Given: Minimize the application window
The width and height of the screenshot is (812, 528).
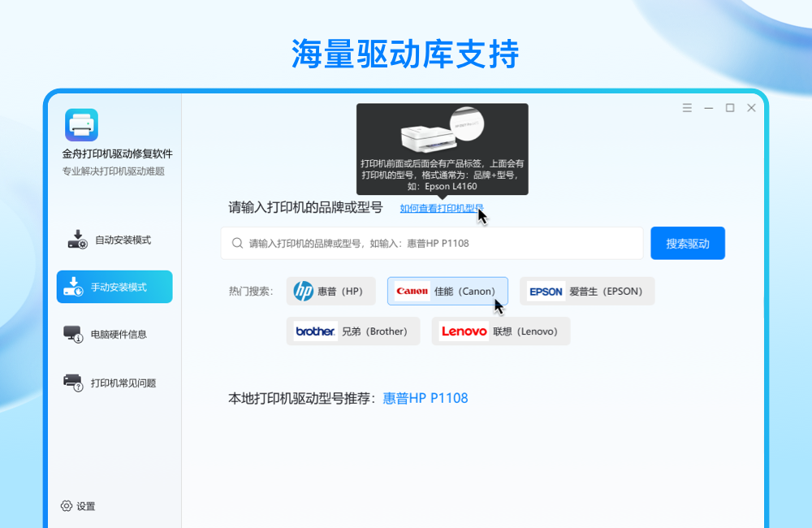Looking at the screenshot, I should (x=707, y=106).
